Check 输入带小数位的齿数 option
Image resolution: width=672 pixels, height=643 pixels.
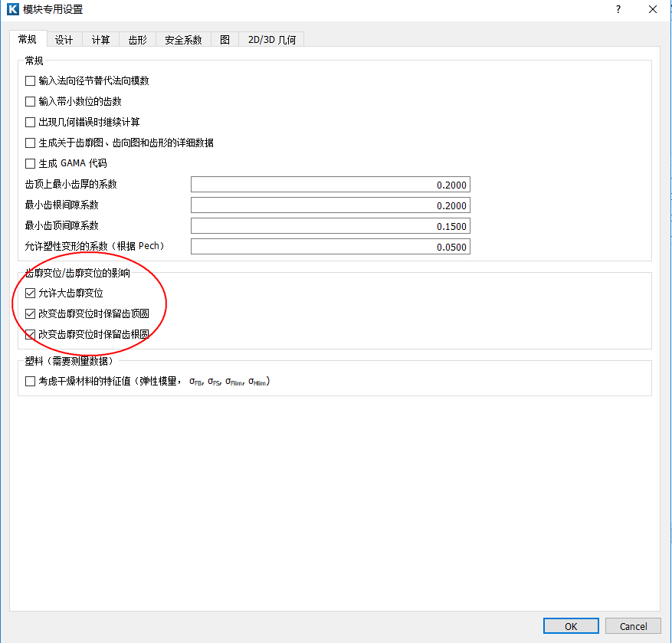pos(31,101)
